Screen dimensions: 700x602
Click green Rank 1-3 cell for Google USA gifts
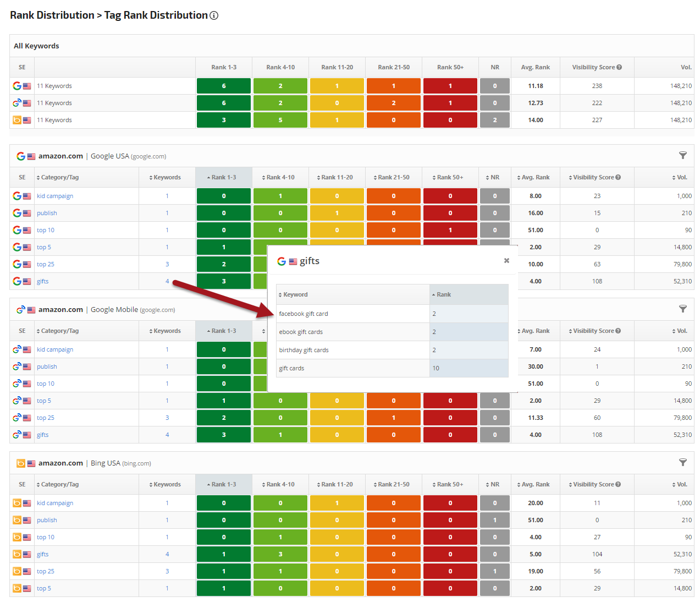(224, 281)
